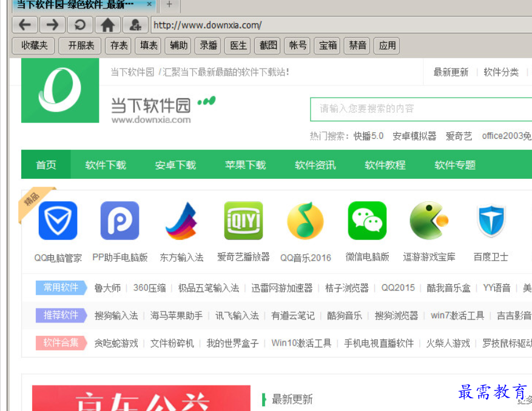Image resolution: width=532 pixels, height=411 pixels.
Task: Open the 有道云笔记 link
Action: click(x=293, y=316)
